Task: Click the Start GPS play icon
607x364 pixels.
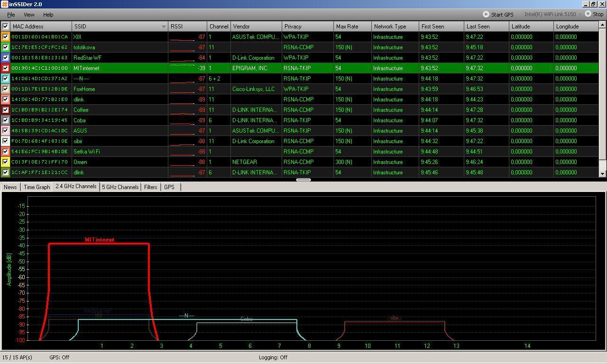Action: click(486, 14)
